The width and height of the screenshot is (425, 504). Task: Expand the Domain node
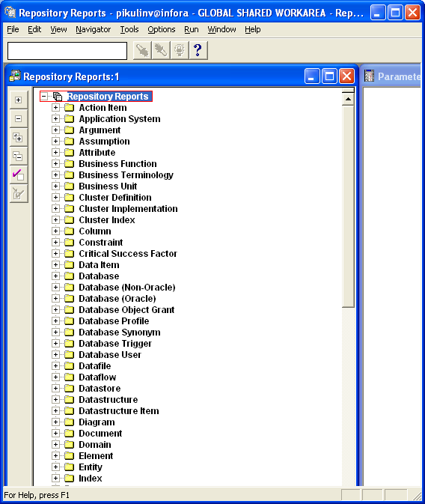[55, 445]
